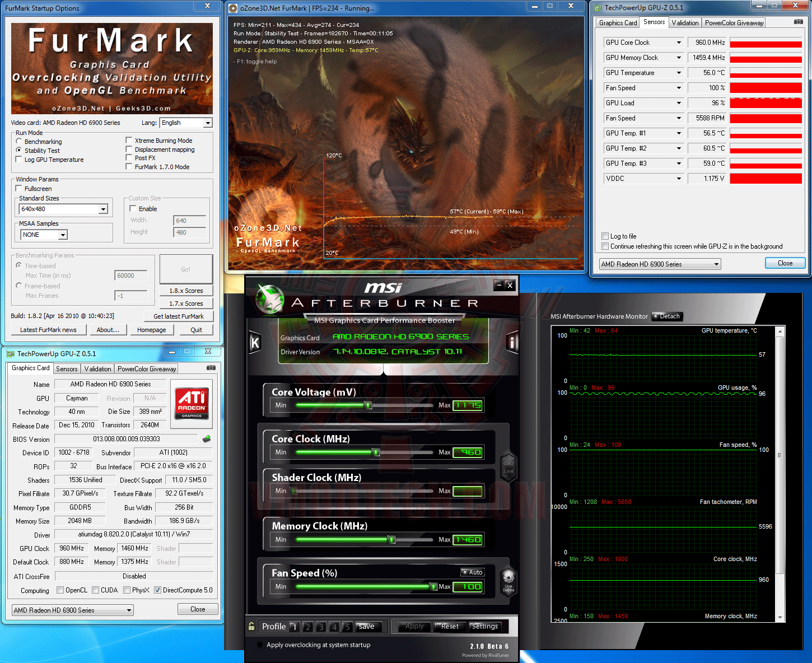This screenshot has width=812, height=663.
Task: Open PowerColor Giveaway tab in lower-left GPU-Z window
Action: click(x=147, y=369)
